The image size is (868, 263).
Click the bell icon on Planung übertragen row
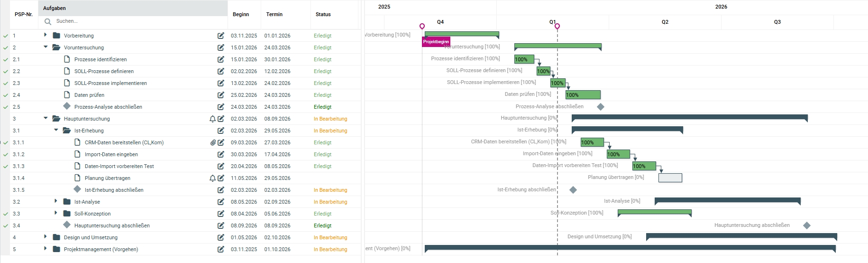click(x=213, y=178)
